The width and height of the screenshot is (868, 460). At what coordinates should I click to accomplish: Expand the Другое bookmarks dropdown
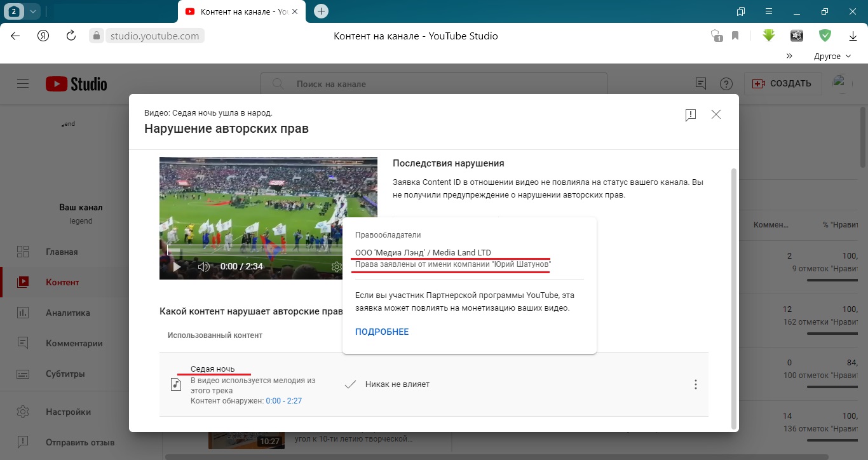(x=832, y=56)
